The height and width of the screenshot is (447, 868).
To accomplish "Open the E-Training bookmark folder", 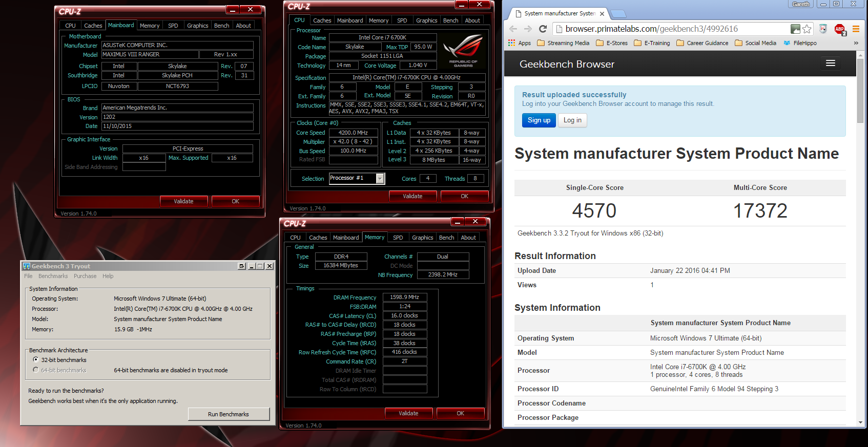I will (x=652, y=43).
